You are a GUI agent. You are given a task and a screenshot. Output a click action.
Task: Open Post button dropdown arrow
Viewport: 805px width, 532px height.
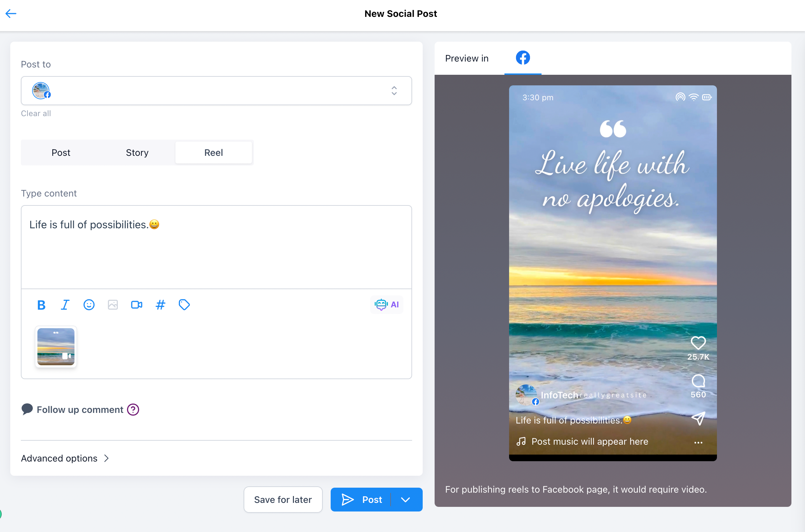coord(405,500)
